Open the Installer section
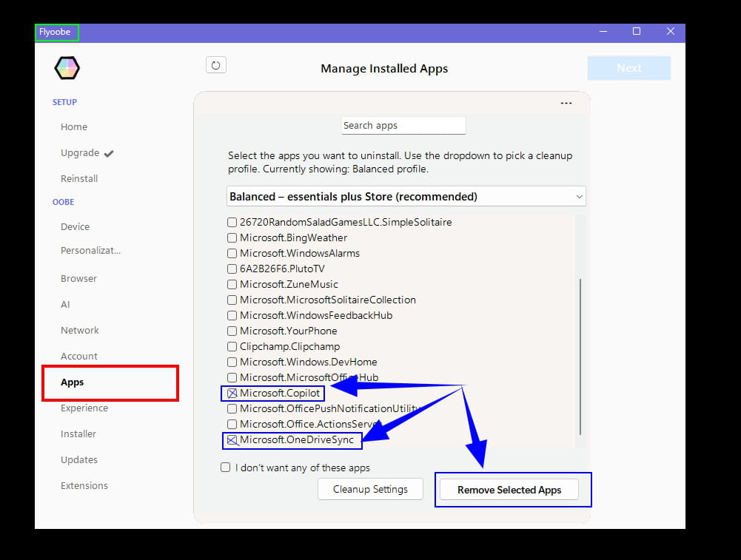Screen dimensions: 741x560 pos(78,434)
